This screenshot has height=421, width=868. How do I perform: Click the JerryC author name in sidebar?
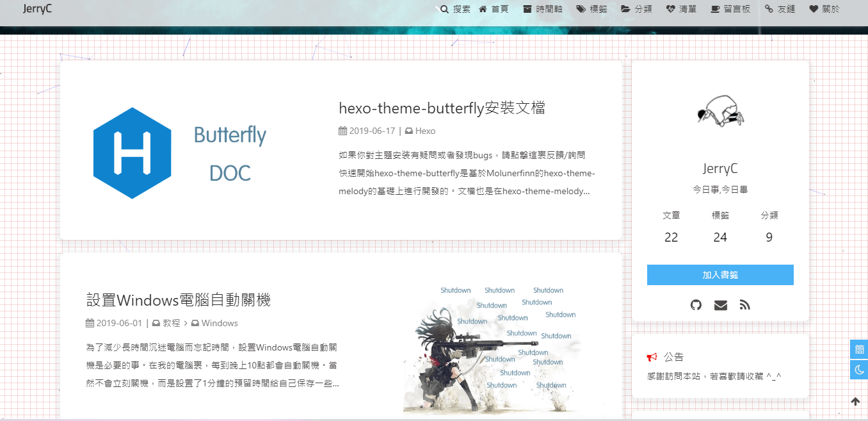click(x=720, y=169)
